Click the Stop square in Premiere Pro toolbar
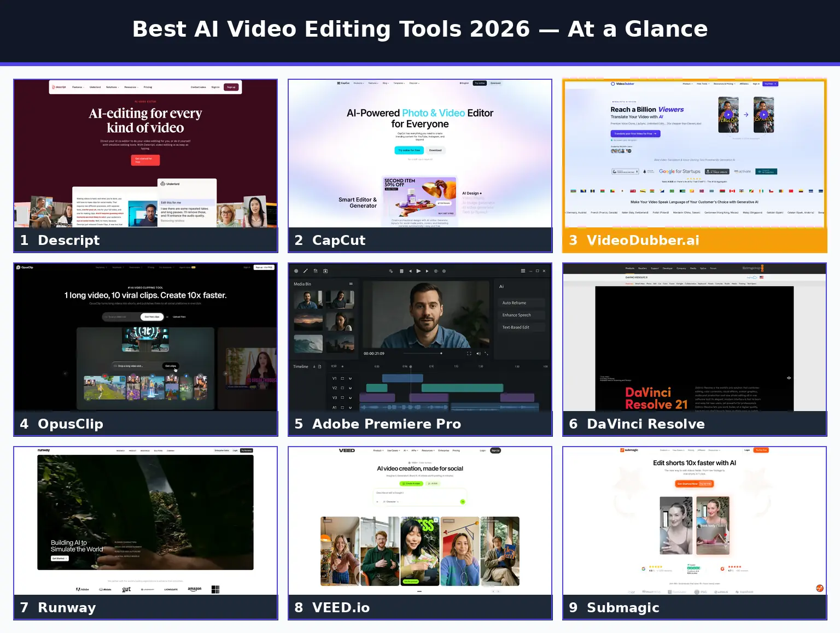840x633 pixels. click(401, 271)
